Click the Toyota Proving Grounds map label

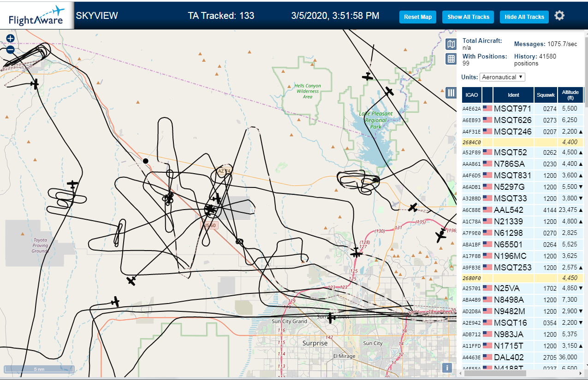click(40, 246)
